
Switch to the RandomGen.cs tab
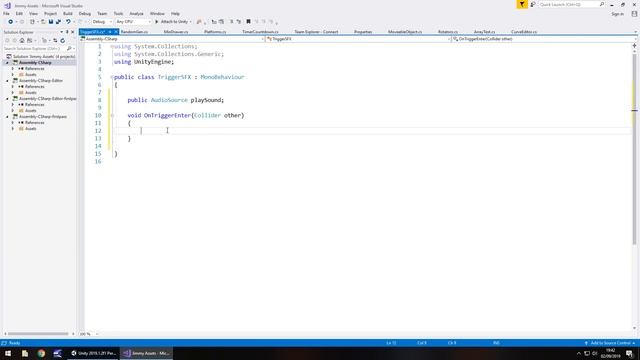pyautogui.click(x=134, y=31)
